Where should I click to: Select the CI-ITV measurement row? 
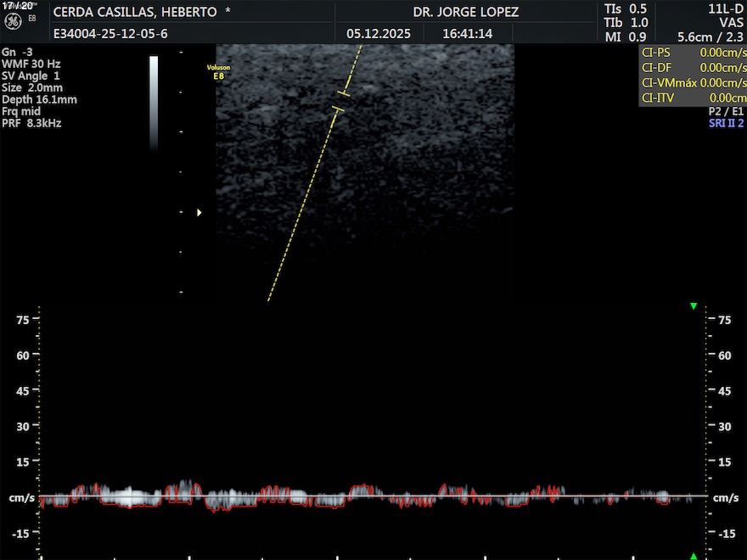[x=693, y=98]
